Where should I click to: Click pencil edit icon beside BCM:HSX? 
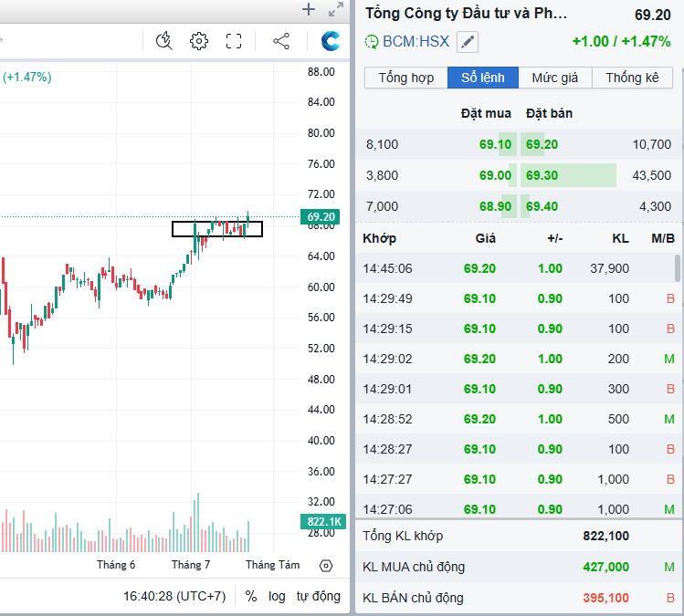[467, 41]
